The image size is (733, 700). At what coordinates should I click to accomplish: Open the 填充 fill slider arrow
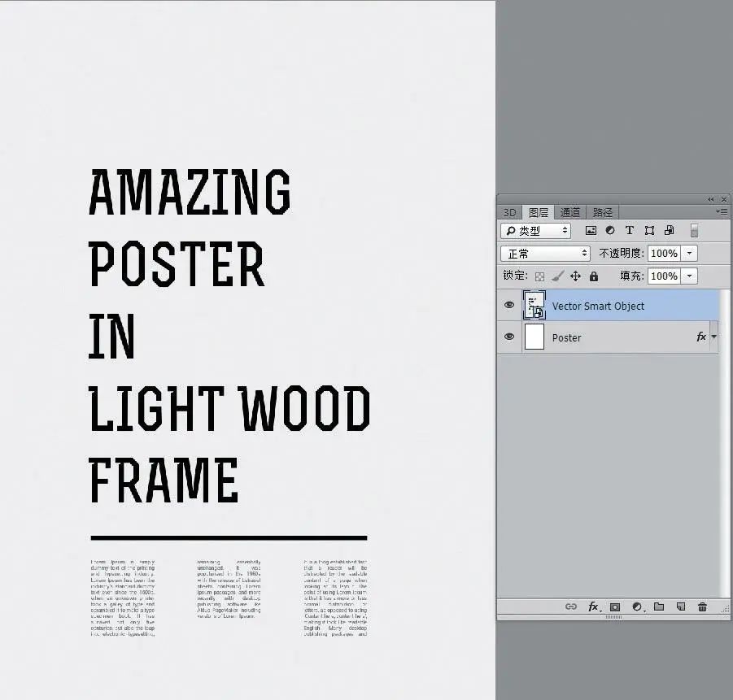[x=689, y=276]
